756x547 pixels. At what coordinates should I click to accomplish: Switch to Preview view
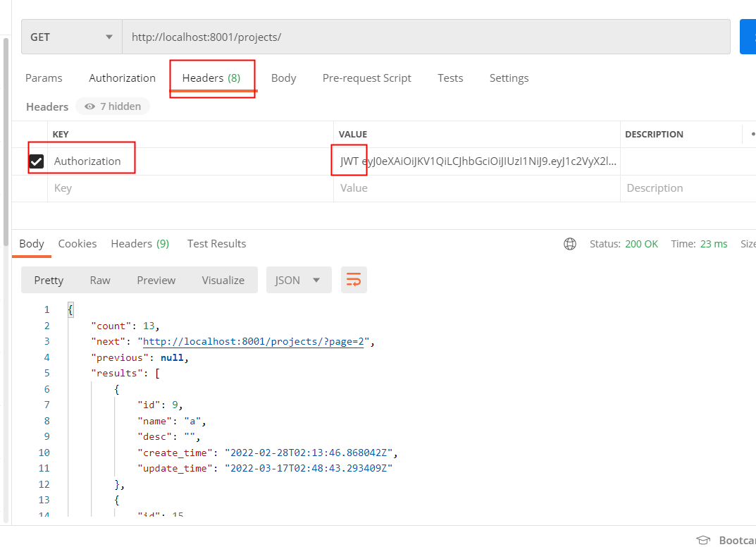156,281
